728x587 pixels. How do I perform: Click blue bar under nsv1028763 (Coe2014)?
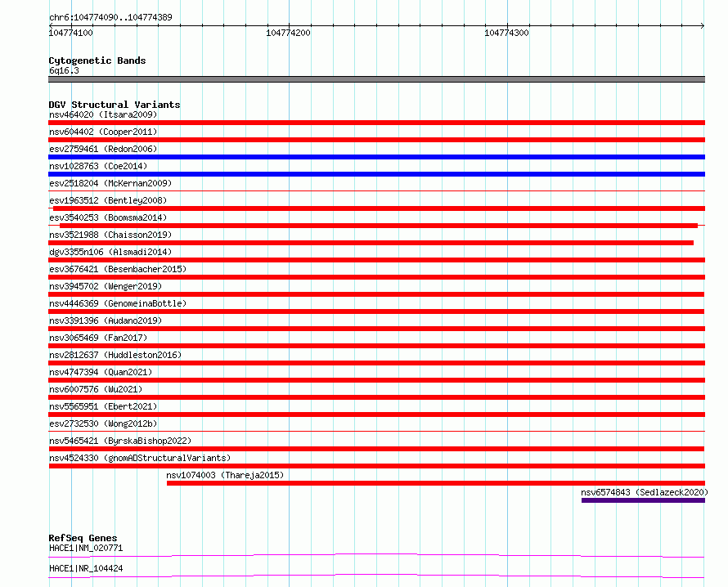(x=376, y=174)
